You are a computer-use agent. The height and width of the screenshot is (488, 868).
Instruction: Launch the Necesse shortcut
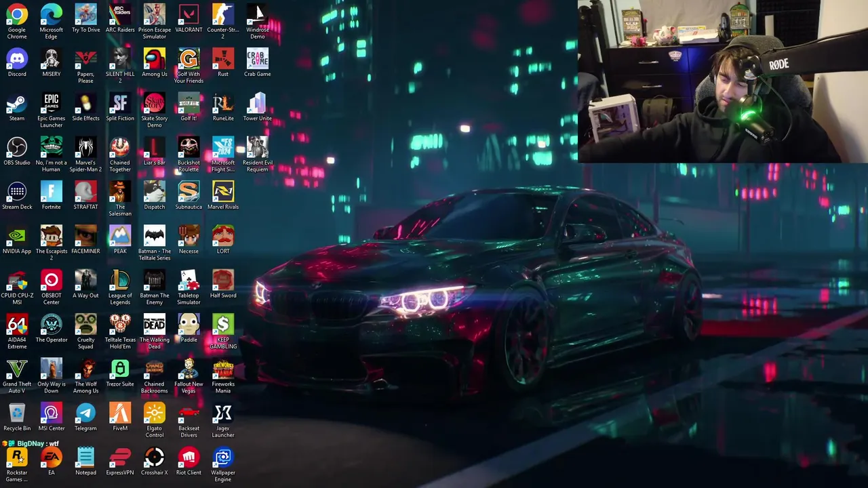pyautogui.click(x=189, y=240)
